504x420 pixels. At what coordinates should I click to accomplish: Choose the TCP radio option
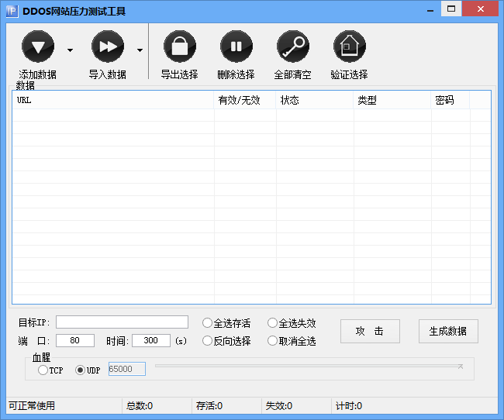click(x=43, y=370)
